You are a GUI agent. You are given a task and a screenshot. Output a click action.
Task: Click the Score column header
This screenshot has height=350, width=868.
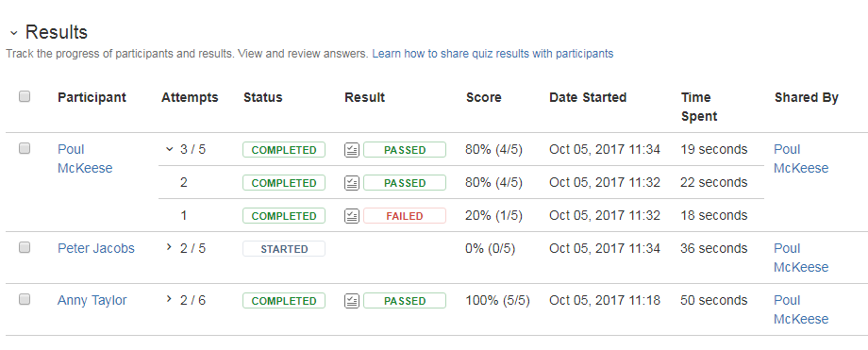(484, 97)
